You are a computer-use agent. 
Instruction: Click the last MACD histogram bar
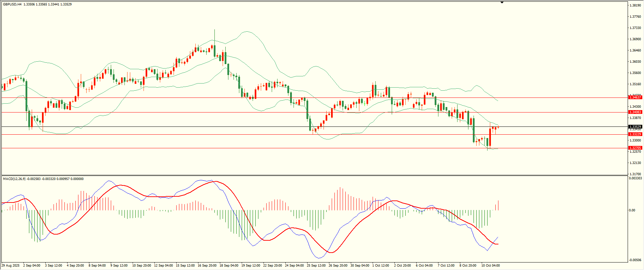pyautogui.click(x=498, y=205)
